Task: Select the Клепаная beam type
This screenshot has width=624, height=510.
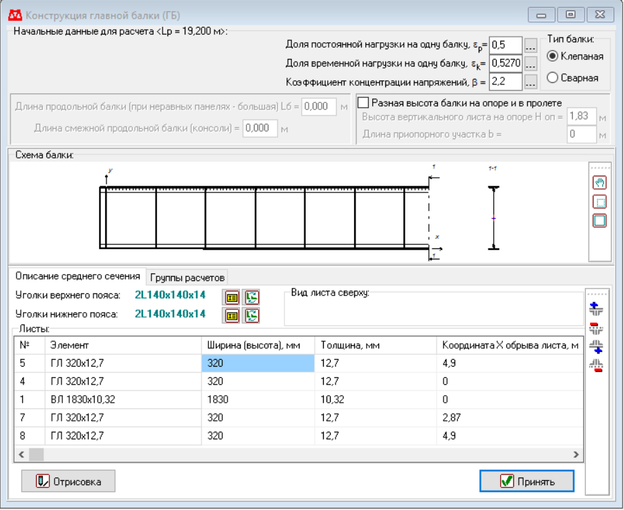Action: (x=553, y=57)
